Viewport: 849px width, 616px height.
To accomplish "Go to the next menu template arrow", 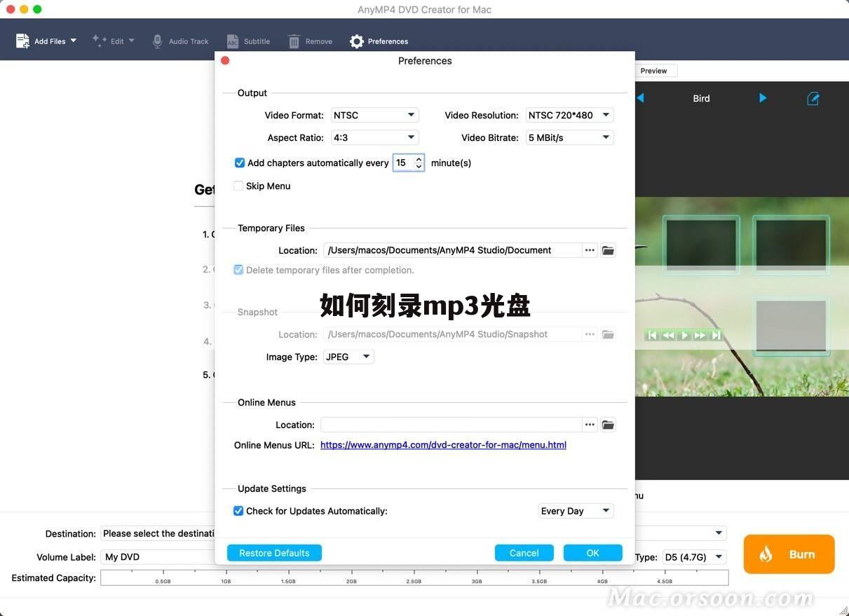I will (x=763, y=98).
